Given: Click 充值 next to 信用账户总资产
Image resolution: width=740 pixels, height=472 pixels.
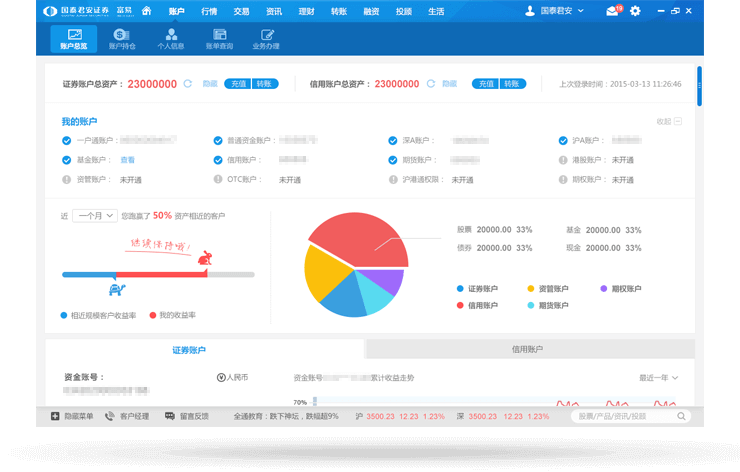Looking at the screenshot, I should tap(486, 84).
